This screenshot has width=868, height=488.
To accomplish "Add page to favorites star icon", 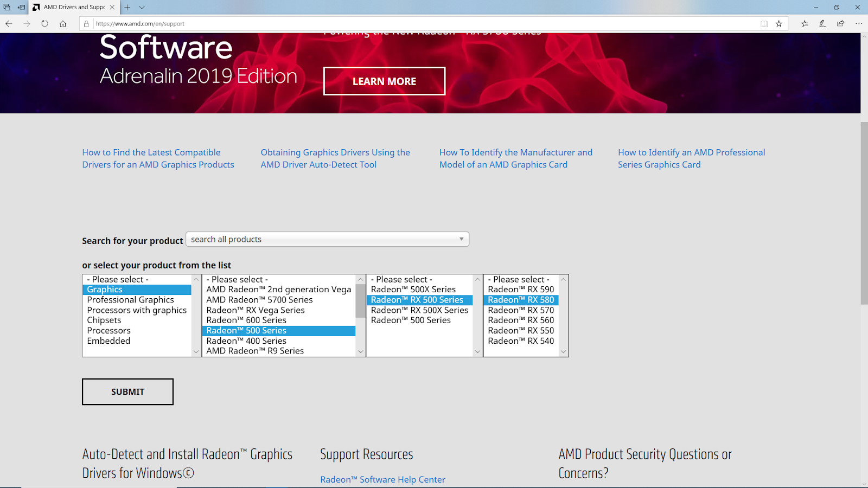I will pos(779,24).
